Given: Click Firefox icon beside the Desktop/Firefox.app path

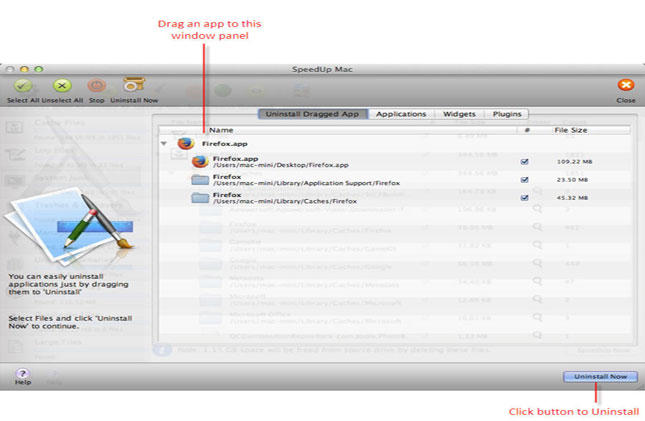Looking at the screenshot, I should click(200, 162).
